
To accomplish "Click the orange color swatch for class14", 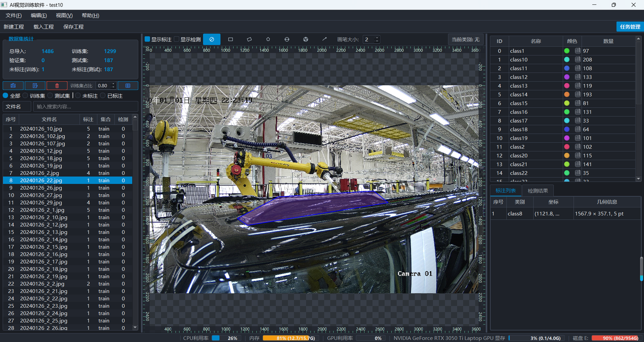I will coord(567,95).
